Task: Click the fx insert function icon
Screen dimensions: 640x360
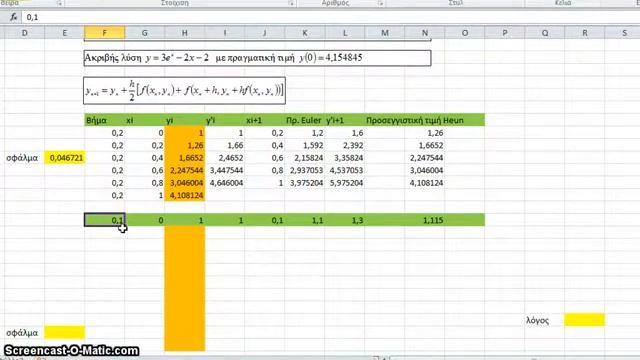Action: tap(13, 17)
